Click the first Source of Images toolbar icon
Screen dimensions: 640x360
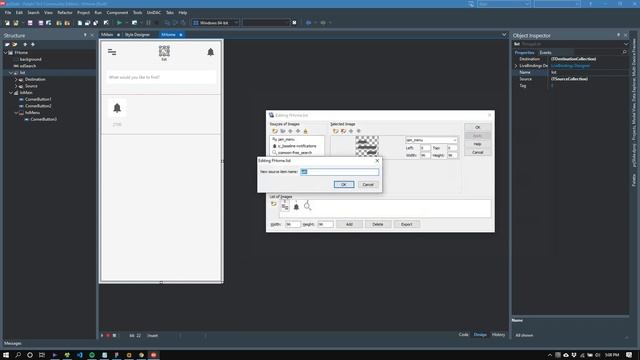[x=275, y=131]
